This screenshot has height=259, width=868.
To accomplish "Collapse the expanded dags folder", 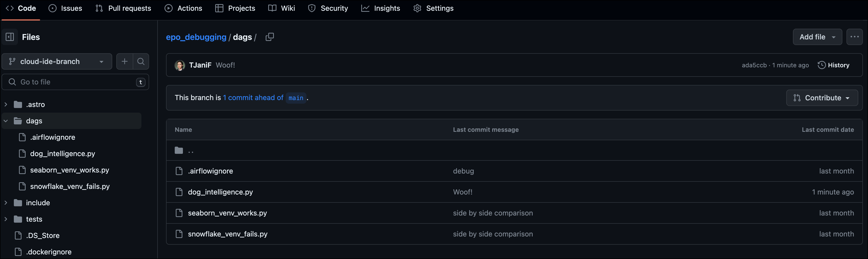I will point(5,121).
